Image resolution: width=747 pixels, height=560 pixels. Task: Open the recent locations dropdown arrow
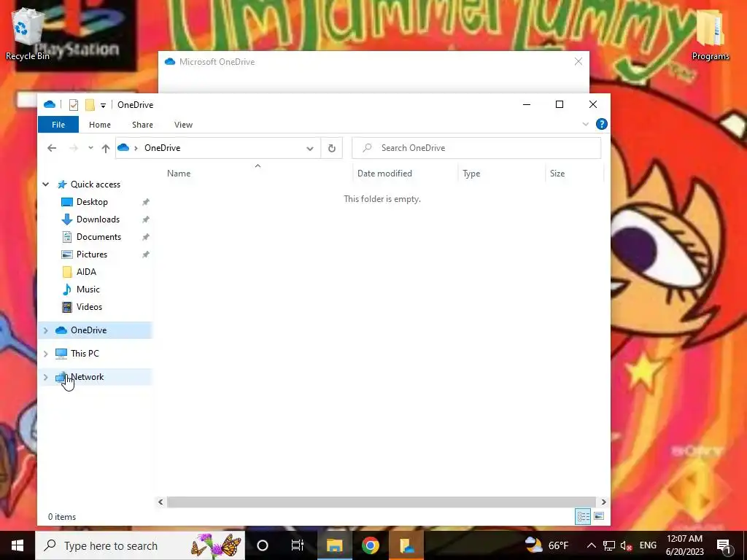click(x=90, y=148)
